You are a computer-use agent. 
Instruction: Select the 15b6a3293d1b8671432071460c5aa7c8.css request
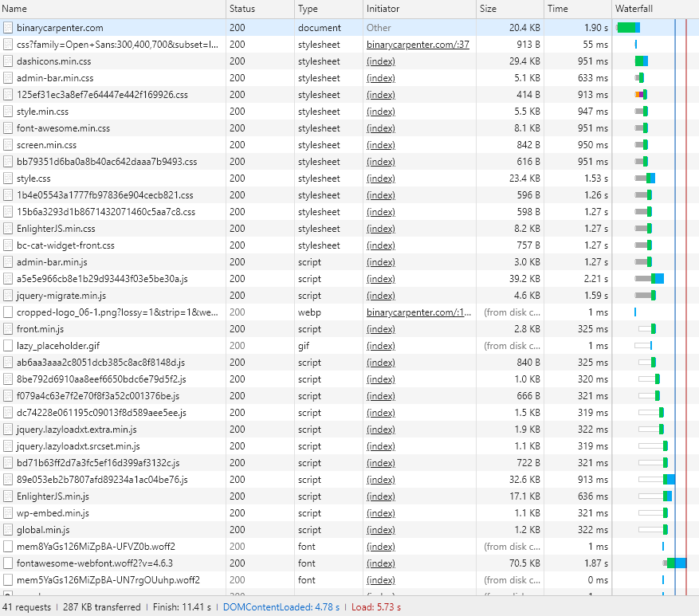click(106, 212)
